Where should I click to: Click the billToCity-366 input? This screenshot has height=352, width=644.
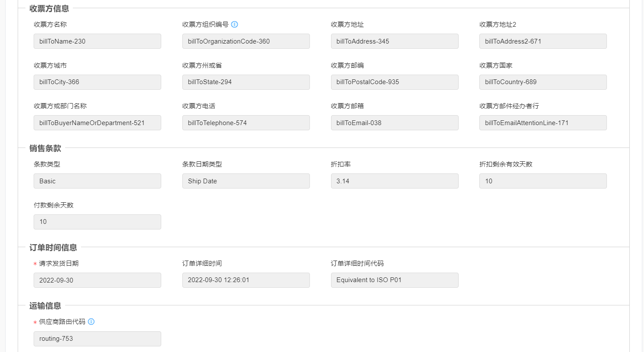97,82
